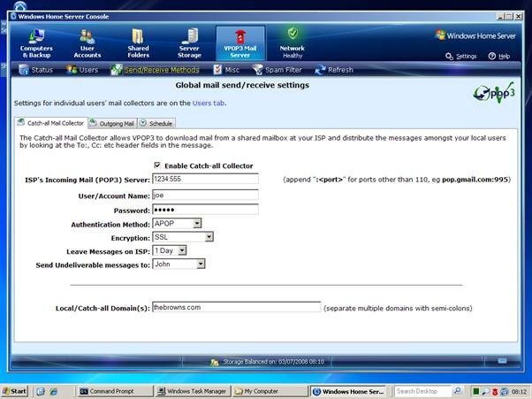The image size is (532, 399).
Task: Switch to Schedule tab
Action: pyautogui.click(x=156, y=123)
